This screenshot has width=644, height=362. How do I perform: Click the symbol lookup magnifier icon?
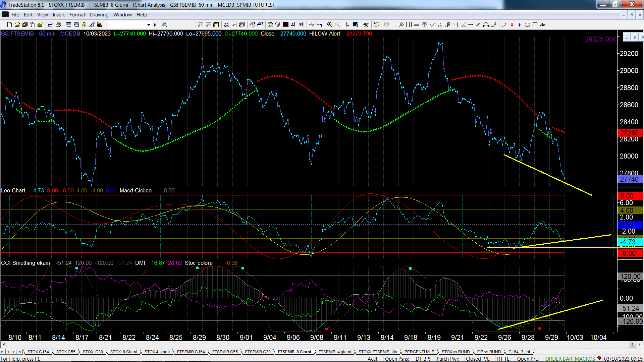[x=164, y=24]
